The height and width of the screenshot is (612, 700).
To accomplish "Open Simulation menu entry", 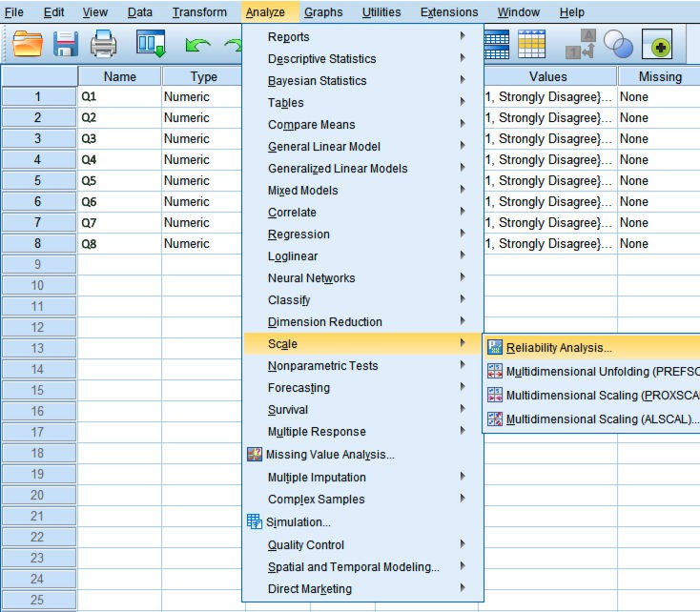I will pyautogui.click(x=363, y=521).
